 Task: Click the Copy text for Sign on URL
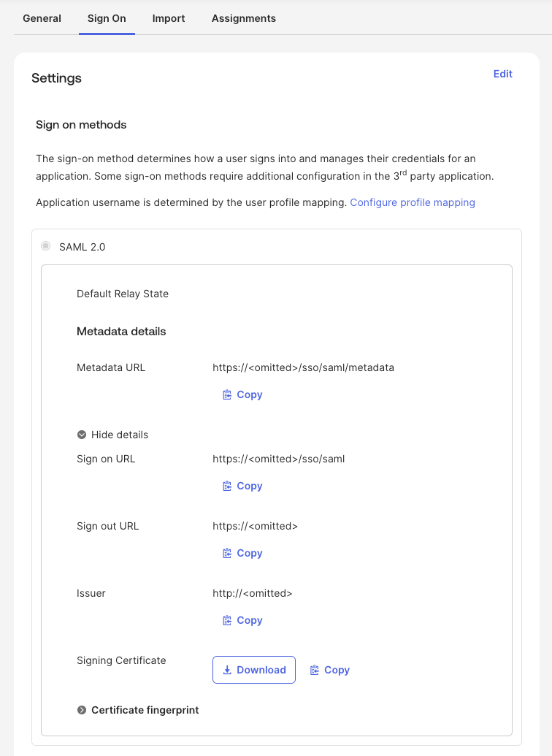coord(250,486)
